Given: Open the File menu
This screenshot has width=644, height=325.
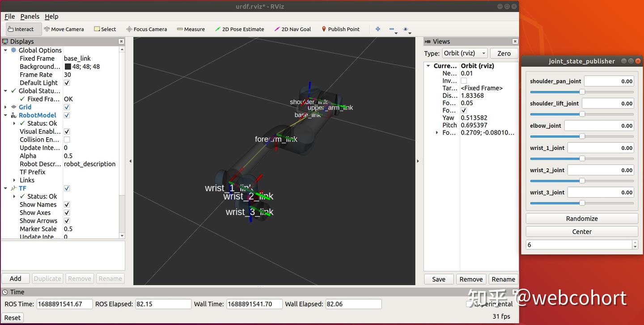Looking at the screenshot, I should tap(9, 17).
